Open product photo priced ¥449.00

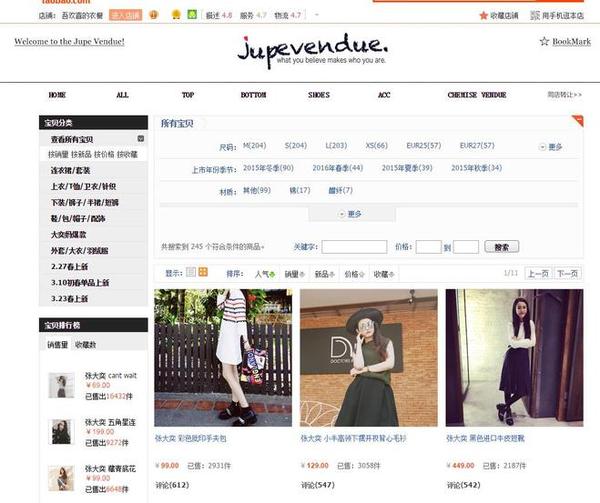514,358
